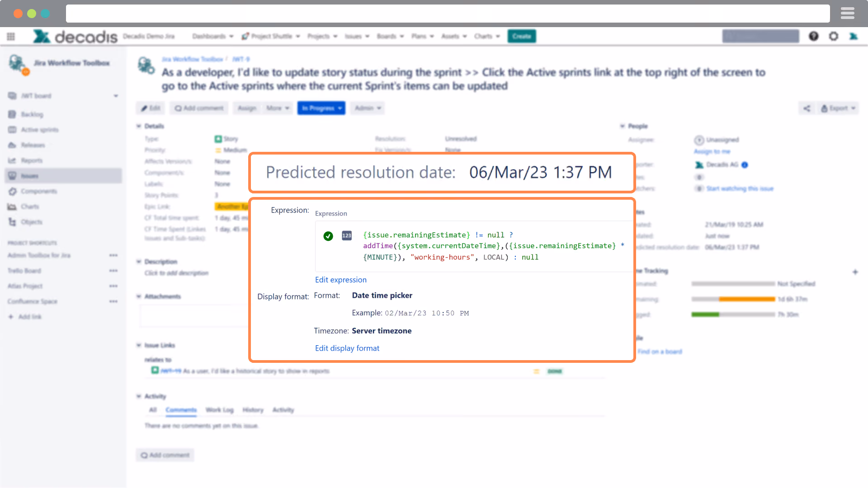Click the decadis logo
868x488 pixels.
tap(75, 36)
